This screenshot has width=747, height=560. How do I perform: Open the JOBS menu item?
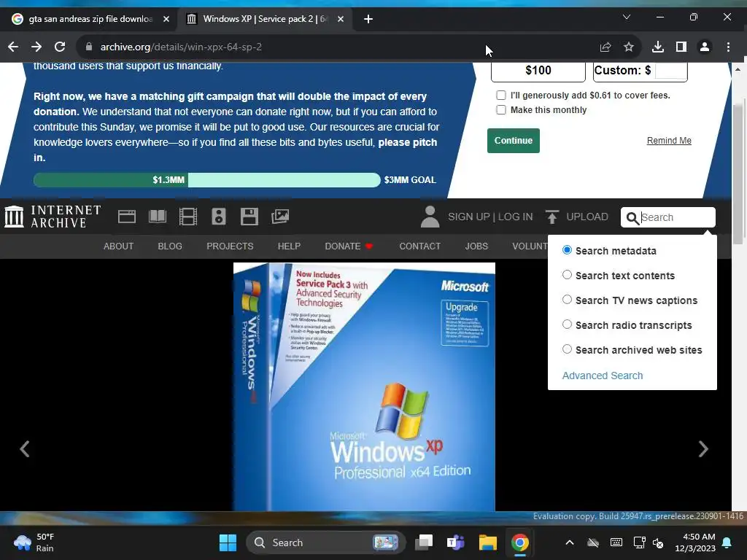(x=476, y=246)
